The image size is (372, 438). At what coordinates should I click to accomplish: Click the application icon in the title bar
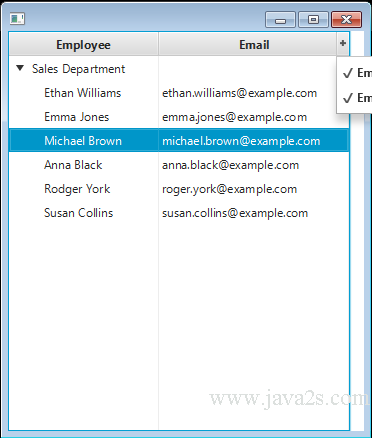17,19
